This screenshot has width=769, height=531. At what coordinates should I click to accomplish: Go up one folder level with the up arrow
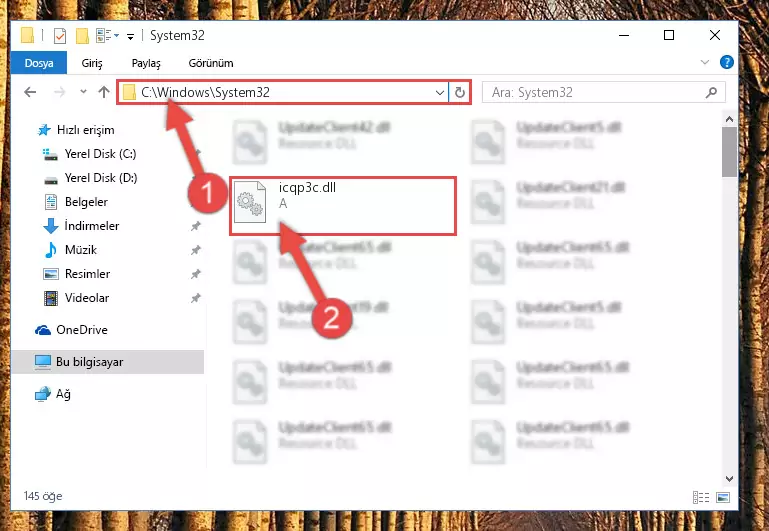103,92
